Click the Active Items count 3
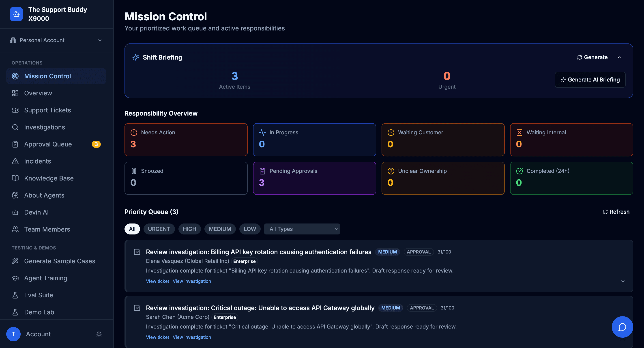This screenshot has height=348, width=644. [234, 76]
